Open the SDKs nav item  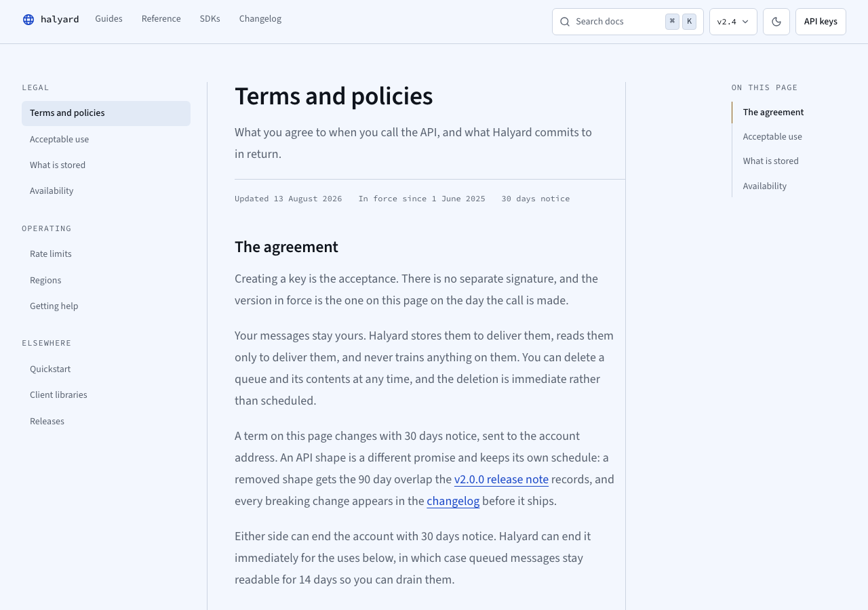pos(210,19)
